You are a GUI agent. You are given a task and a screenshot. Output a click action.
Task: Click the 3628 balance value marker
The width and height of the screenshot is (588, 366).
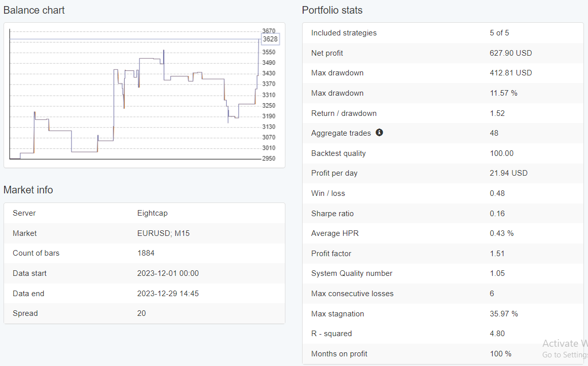point(270,39)
